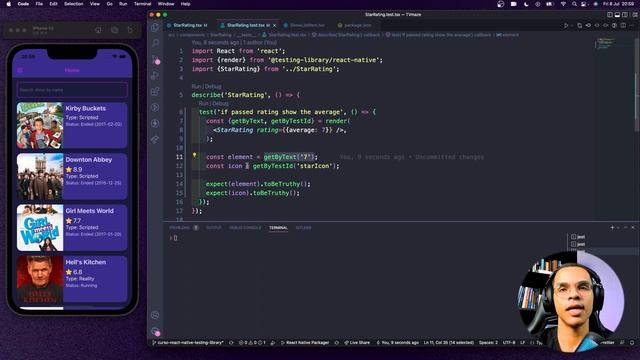Screen dimensions: 640x360
Task: Select the first jest terminal entry
Action: (x=578, y=237)
